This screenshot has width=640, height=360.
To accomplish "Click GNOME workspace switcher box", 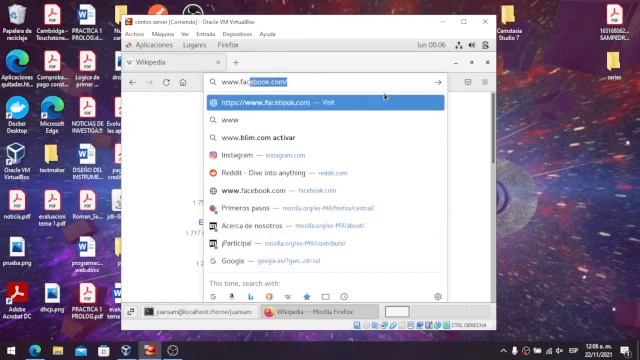I will click(x=397, y=312).
